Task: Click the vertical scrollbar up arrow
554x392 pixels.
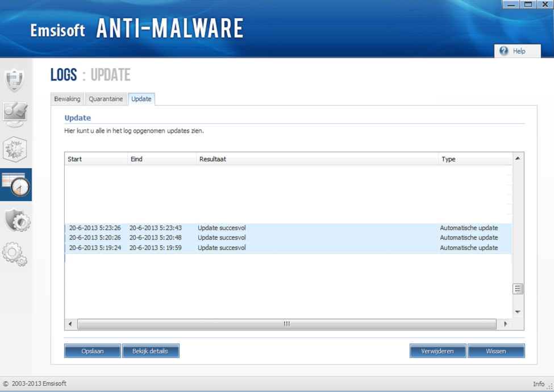Action: (x=518, y=158)
